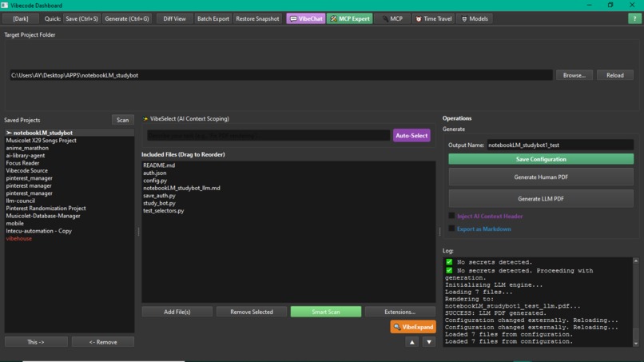Run Smart Scan
Screen dimensions: 644x362
[326, 312]
